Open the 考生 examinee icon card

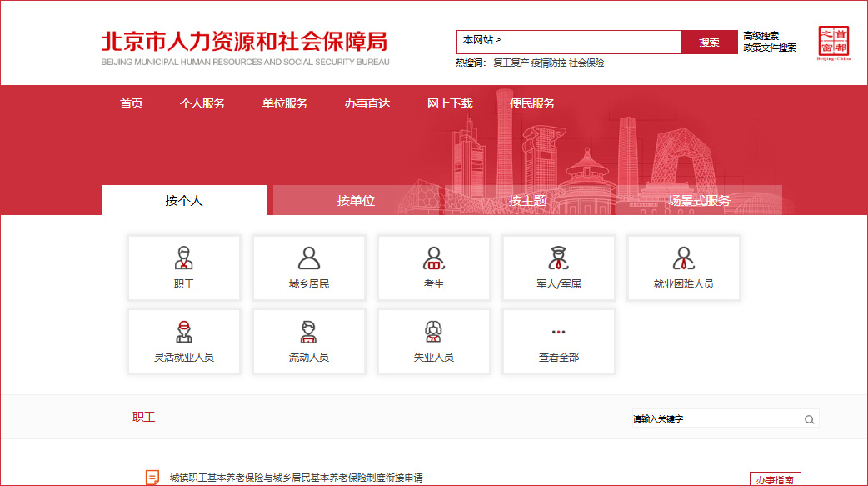434,268
